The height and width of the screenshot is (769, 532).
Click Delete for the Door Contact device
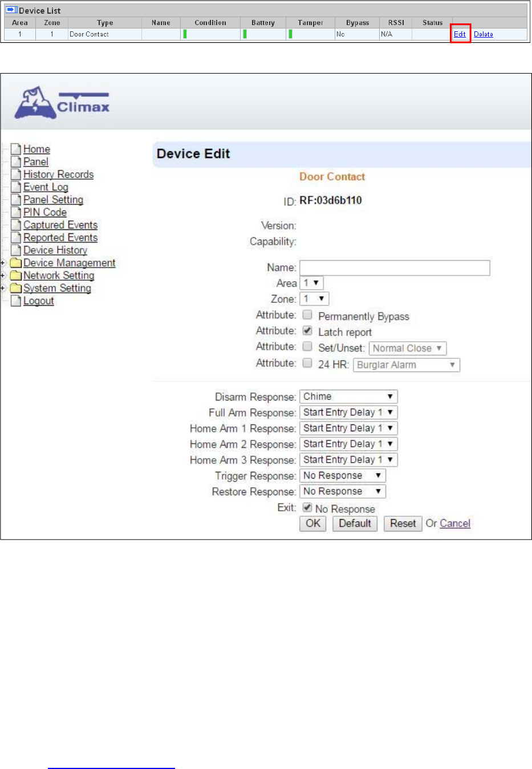click(x=484, y=34)
